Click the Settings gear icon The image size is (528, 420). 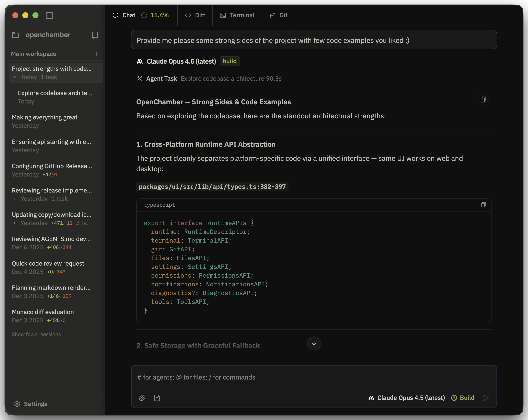pos(17,404)
